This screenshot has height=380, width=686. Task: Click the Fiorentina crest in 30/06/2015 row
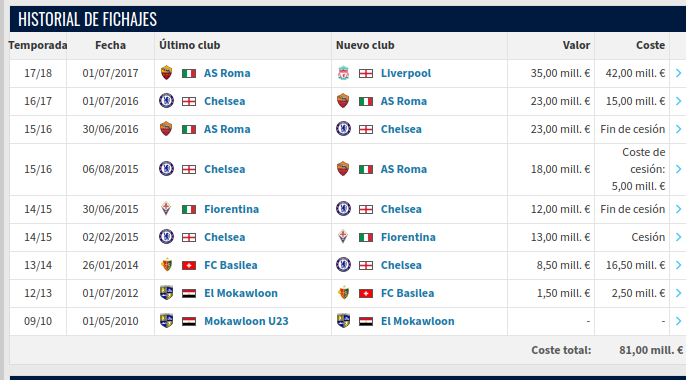[166, 209]
